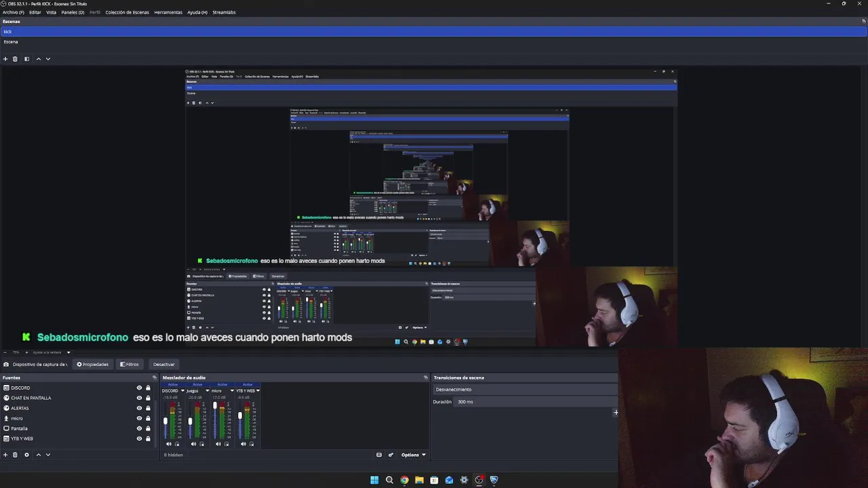
Task: Hide the ALERTAS source with its eye icon
Action: click(139, 408)
